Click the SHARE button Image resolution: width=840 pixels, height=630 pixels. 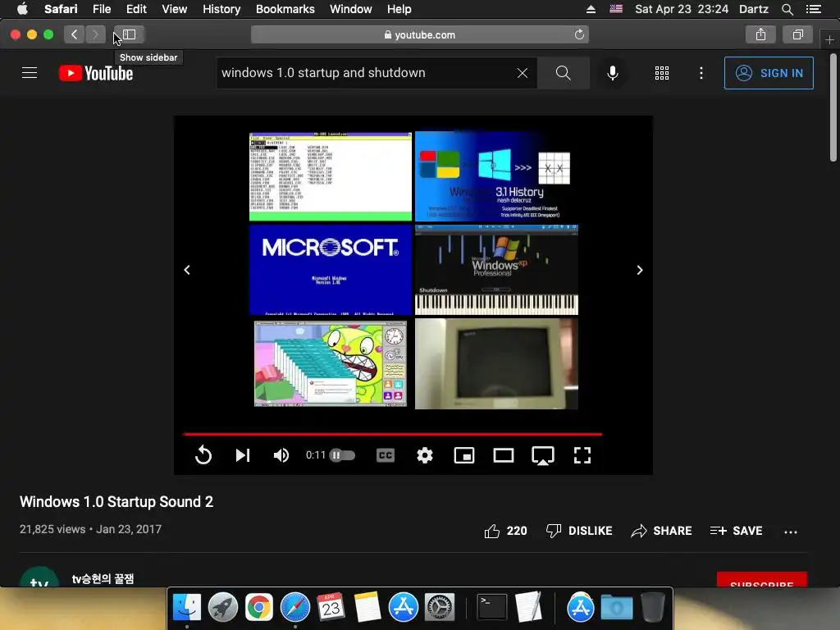[661, 531]
